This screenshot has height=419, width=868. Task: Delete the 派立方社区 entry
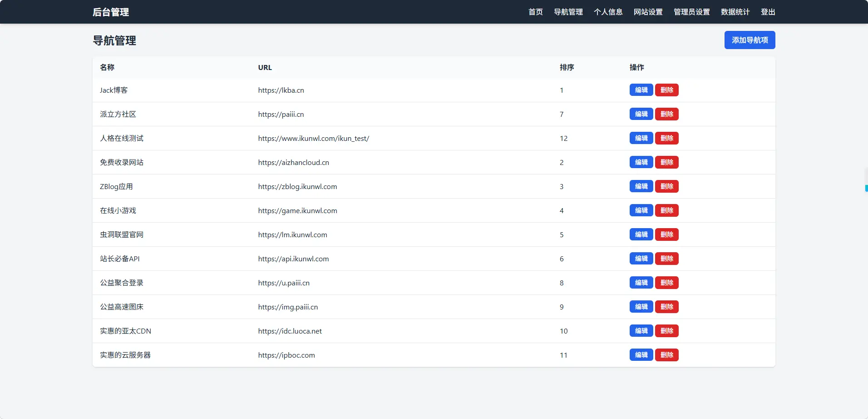coord(666,114)
